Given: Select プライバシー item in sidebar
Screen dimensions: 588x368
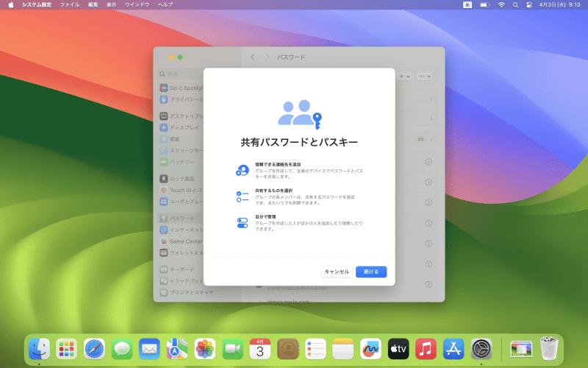Looking at the screenshot, I should click(x=182, y=99).
